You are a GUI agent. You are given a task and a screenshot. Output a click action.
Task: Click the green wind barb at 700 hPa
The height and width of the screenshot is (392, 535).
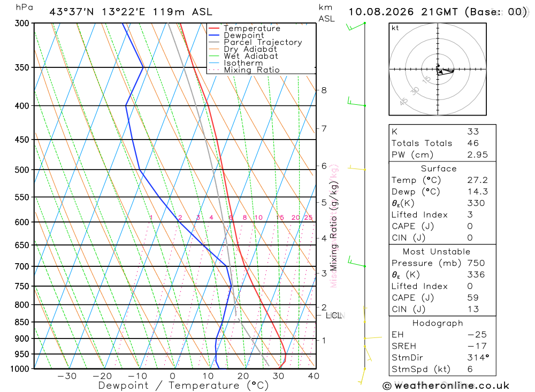(x=356, y=262)
